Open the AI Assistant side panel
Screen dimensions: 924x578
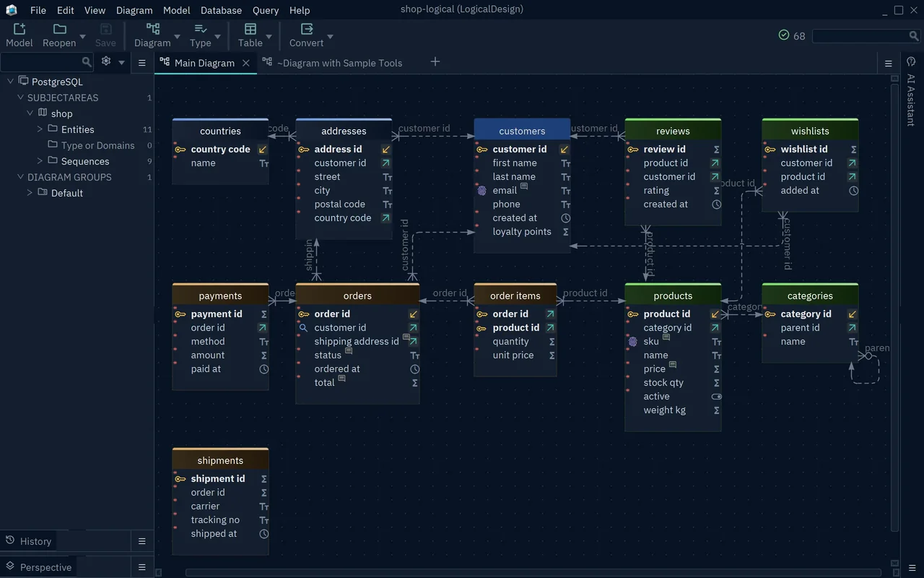[911, 100]
